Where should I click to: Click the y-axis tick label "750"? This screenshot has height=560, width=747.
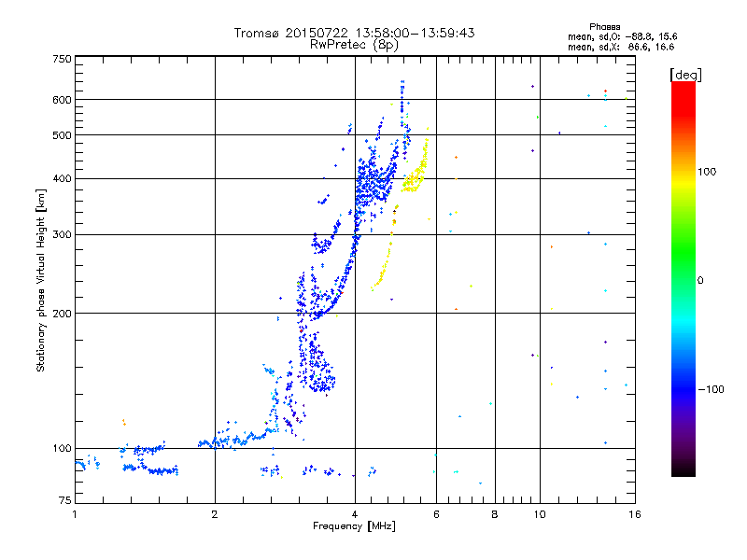coord(62,59)
